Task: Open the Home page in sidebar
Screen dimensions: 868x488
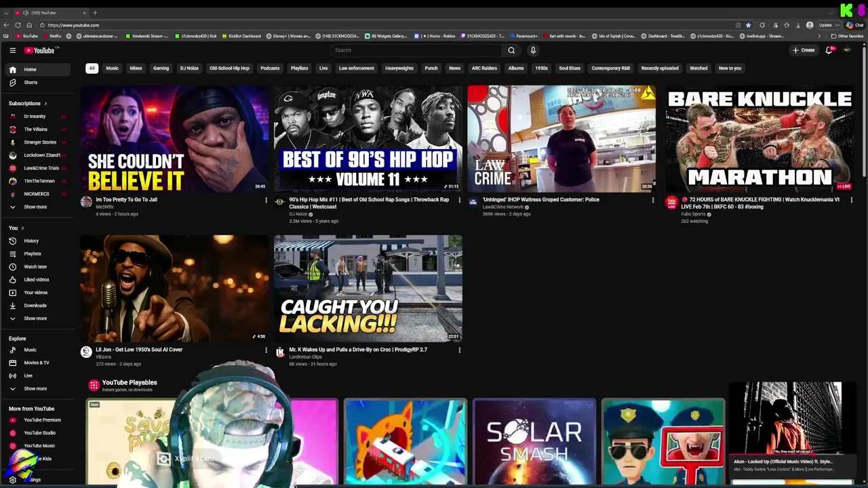Action: tap(39, 69)
